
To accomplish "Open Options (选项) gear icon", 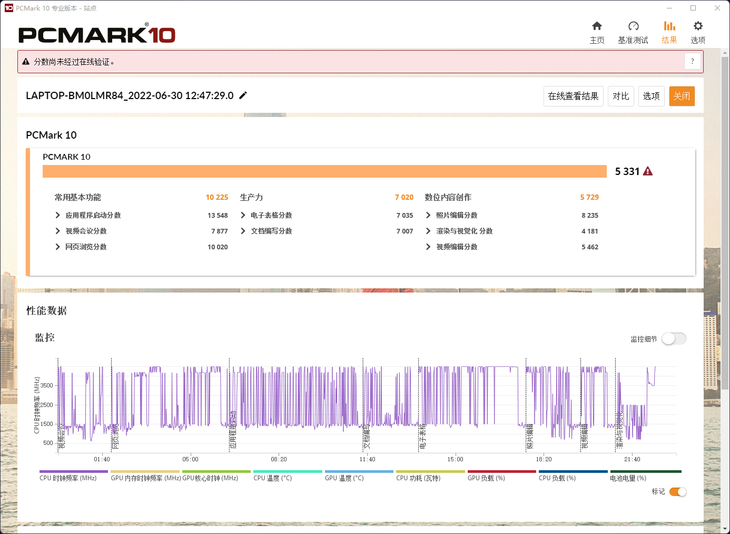I will pos(698,27).
